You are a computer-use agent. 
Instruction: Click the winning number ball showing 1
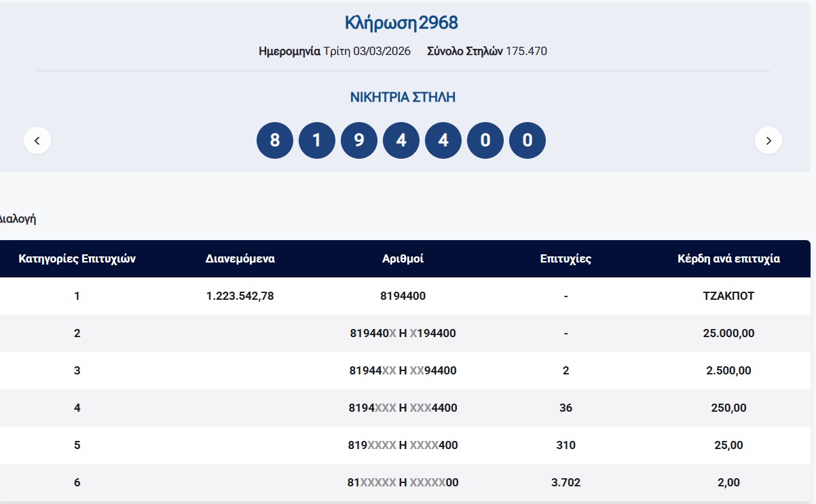(x=316, y=140)
